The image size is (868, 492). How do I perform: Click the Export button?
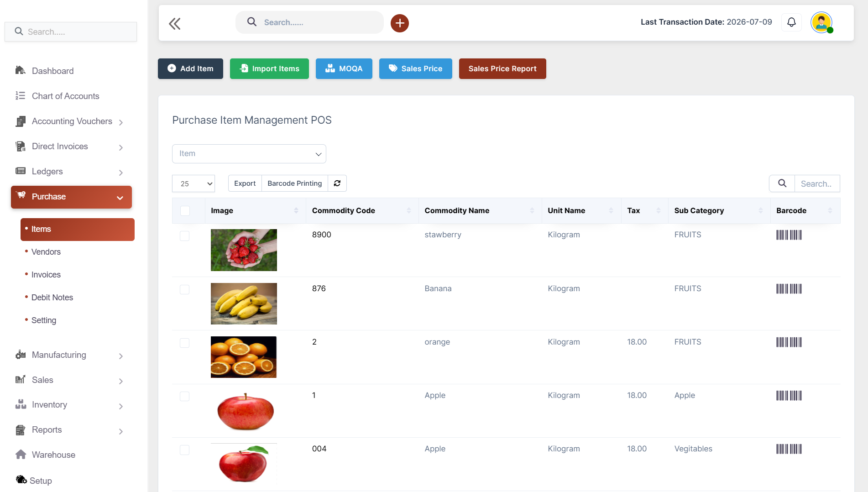coord(245,183)
